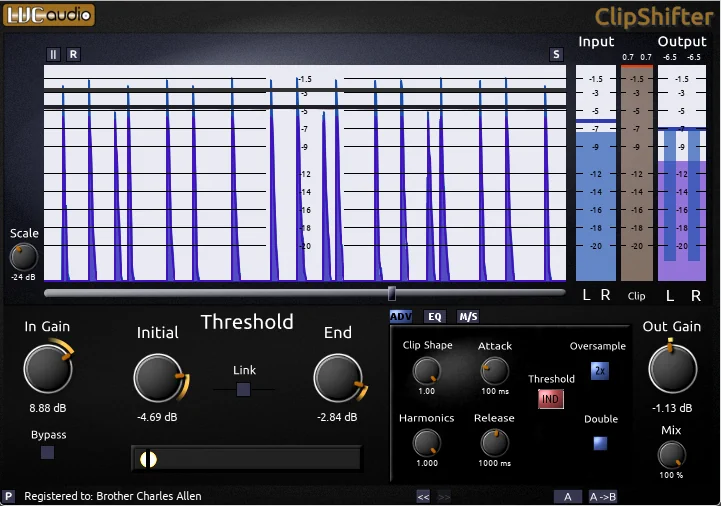Toggle the 2x Oversample button
Viewport: 721px width, 506px height.
(600, 371)
